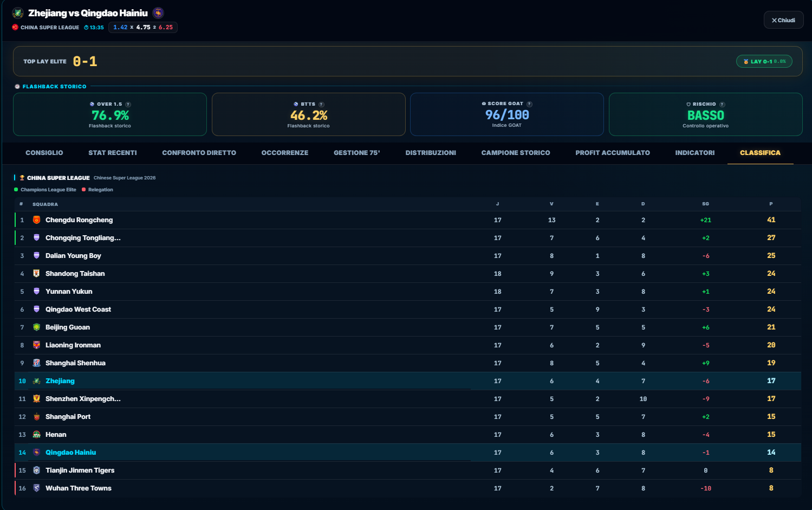Click Shanghai Shenhua team logo
This screenshot has width=812, height=510.
click(36, 363)
